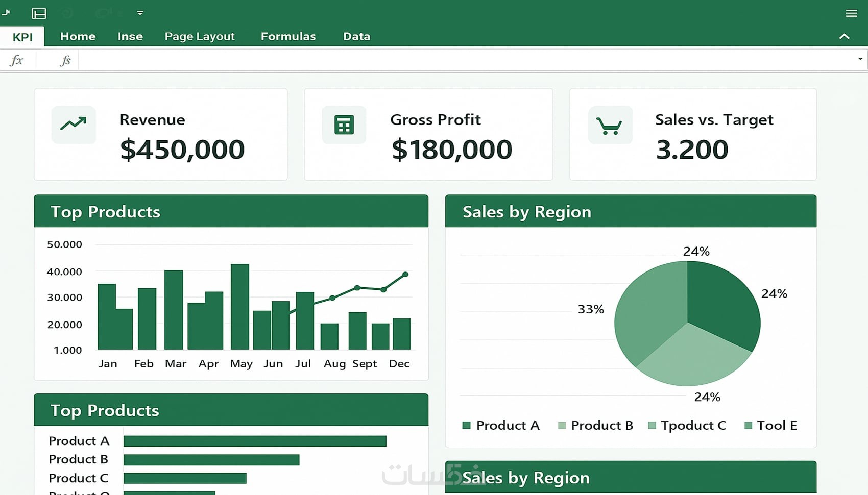Expand the formula bar dropdown arrow
The width and height of the screenshot is (868, 495).
[x=860, y=59]
